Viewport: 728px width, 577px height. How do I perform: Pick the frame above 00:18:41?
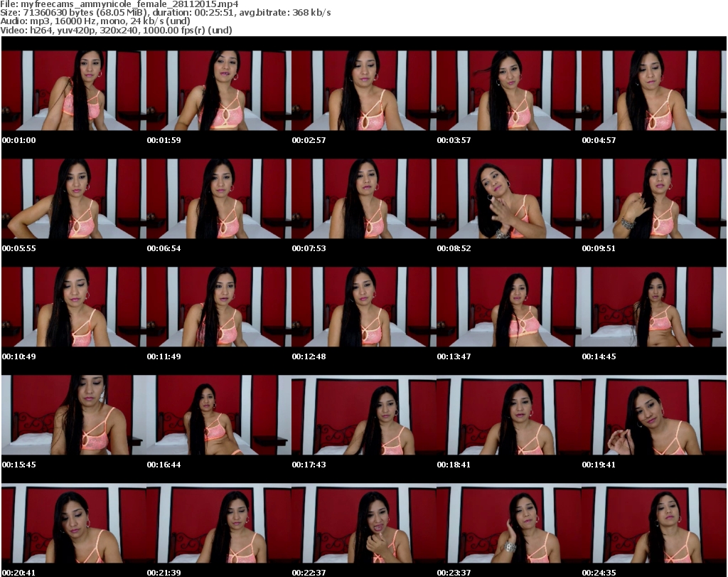[509, 415]
